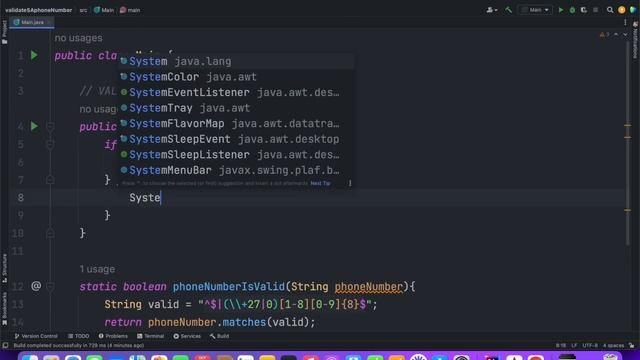
Task: Go to next highlighted problem arrow
Action: coord(625,35)
